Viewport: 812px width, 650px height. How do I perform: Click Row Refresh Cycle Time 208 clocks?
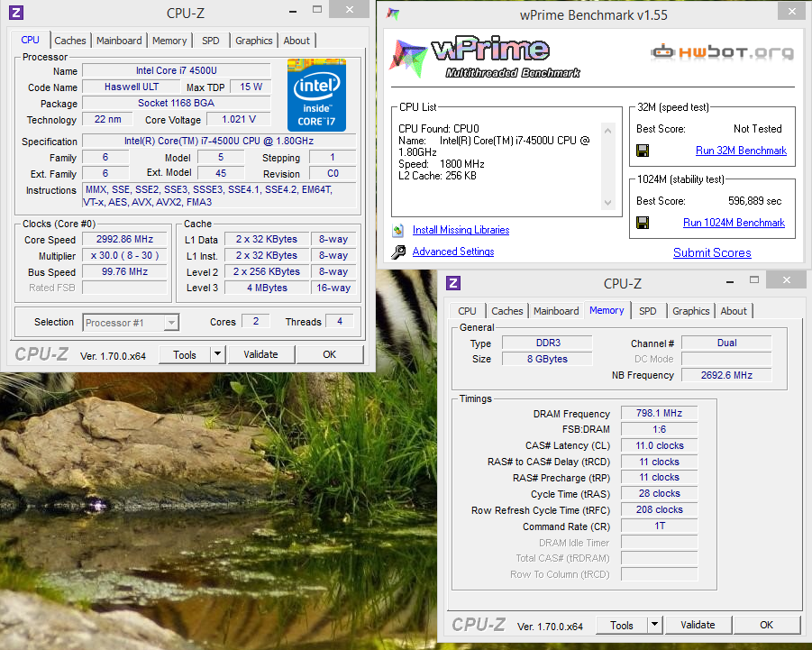click(659, 509)
